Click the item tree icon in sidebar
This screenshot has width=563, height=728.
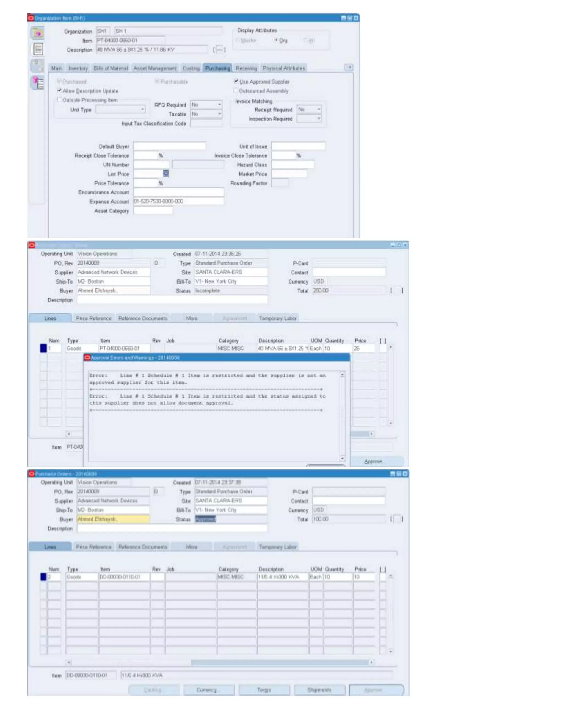[38, 82]
